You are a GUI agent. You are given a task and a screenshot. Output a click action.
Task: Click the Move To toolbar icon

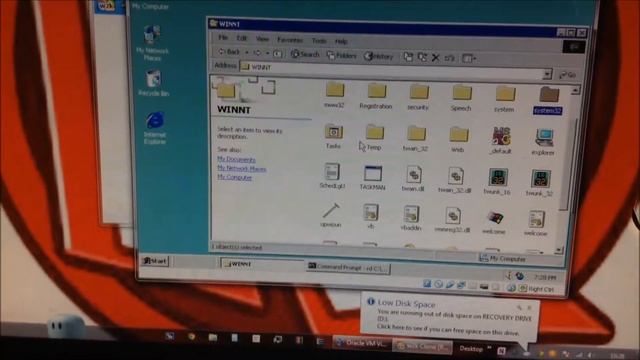click(408, 57)
